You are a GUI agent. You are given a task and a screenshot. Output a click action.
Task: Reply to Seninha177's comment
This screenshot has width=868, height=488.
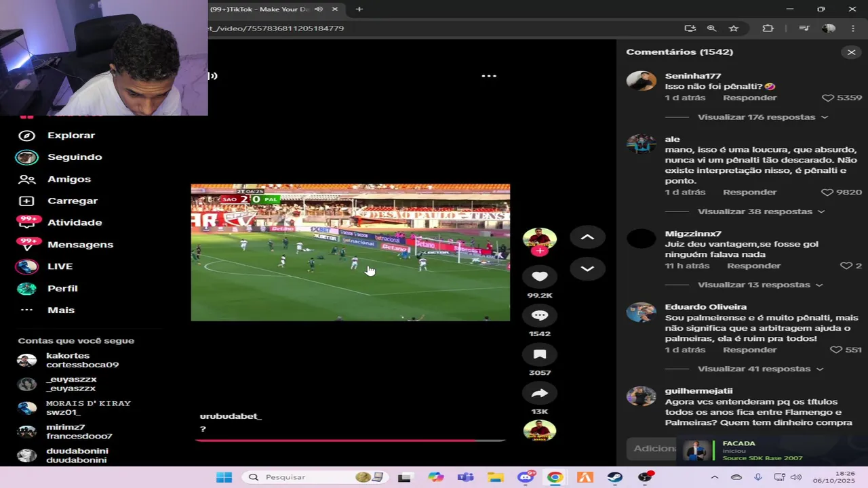(749, 98)
